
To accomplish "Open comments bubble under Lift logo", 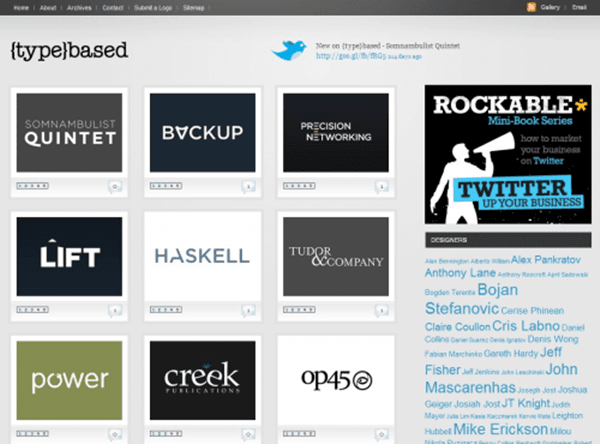I will (x=115, y=310).
